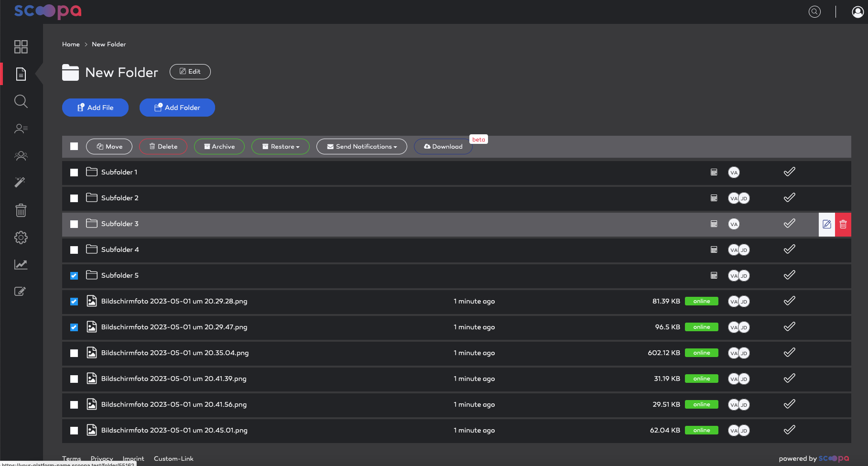Open Bildschirmfoto 2023-05-01 um 20.29.28.png
This screenshot has height=466, width=868.
174,301
